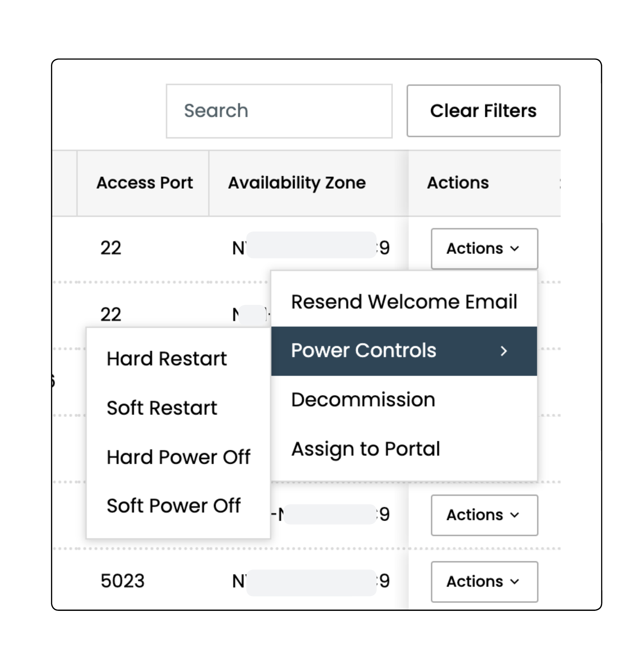The width and height of the screenshot is (644, 645).
Task: Expand the Actions dropdown for port 5023 row
Action: click(x=484, y=582)
